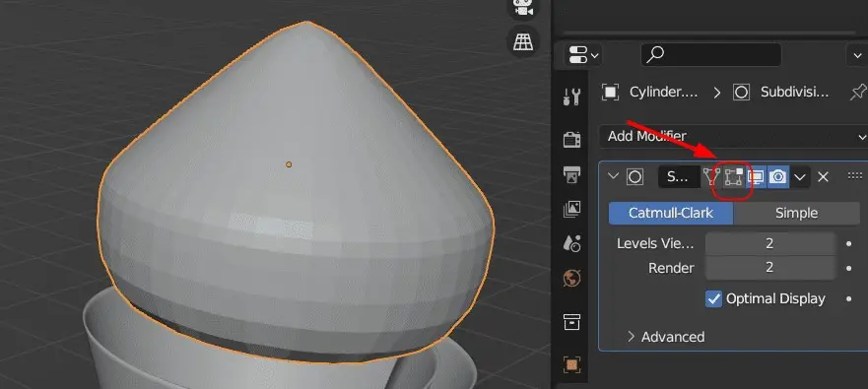
Task: Toggle the modifier On Cage button
Action: [712, 177]
